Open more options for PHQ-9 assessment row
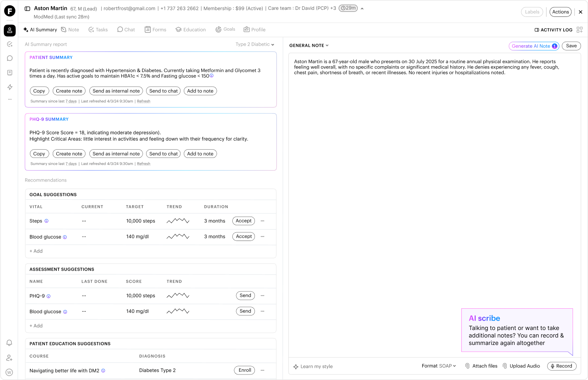Screen dimensions: 588x380 [263, 296]
